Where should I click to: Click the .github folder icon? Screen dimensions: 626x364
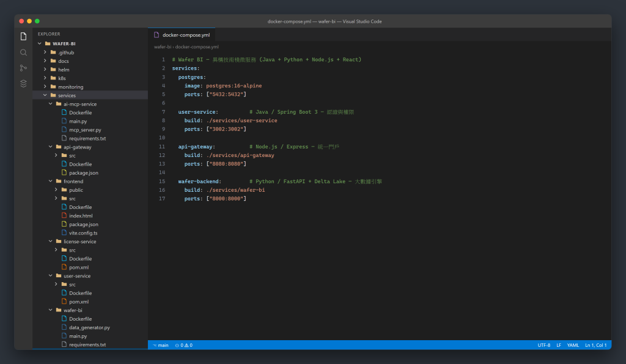click(x=53, y=53)
